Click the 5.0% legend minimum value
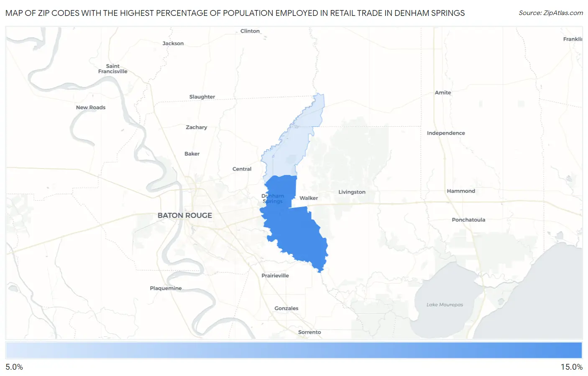This screenshot has height=376, width=588. [14, 367]
